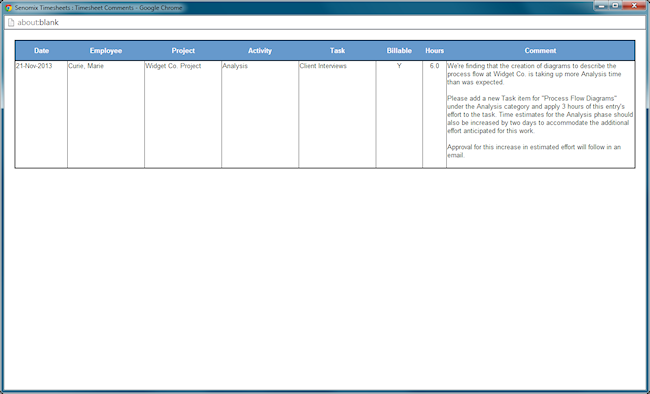Screen dimensions: 650x394
Task: Click the Employee column header
Action: (106, 51)
